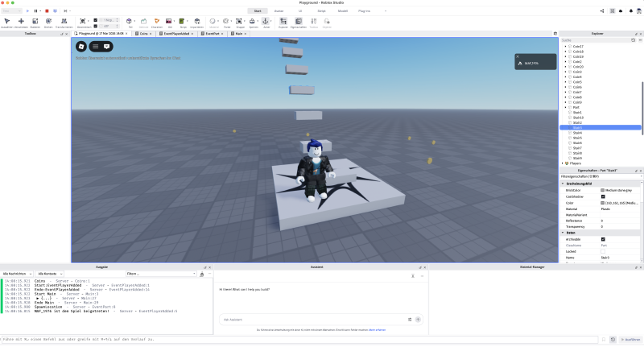Screen dimensions: 644x351
Task: Select the Skalieren (scale) tool
Action: [35, 22]
